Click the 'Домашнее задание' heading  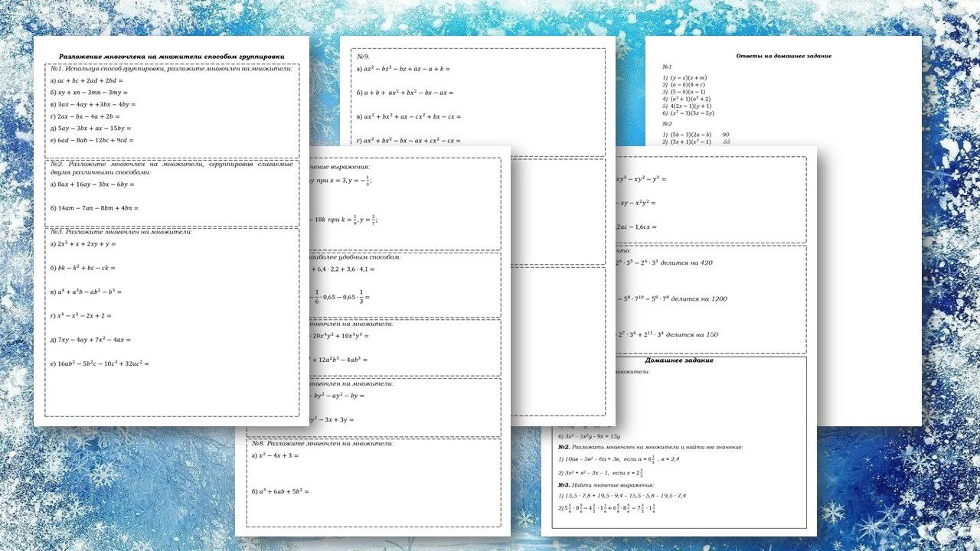678,360
